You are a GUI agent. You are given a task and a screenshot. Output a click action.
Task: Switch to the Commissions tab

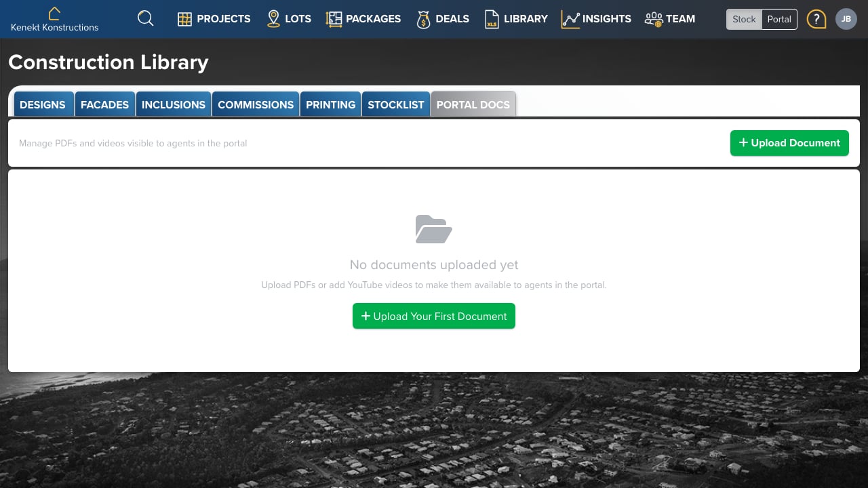click(256, 104)
